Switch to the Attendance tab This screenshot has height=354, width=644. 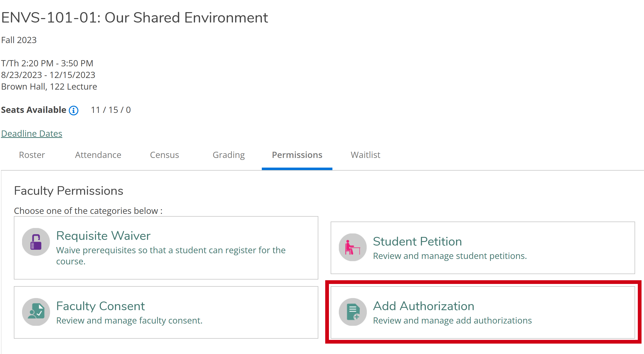tap(98, 155)
